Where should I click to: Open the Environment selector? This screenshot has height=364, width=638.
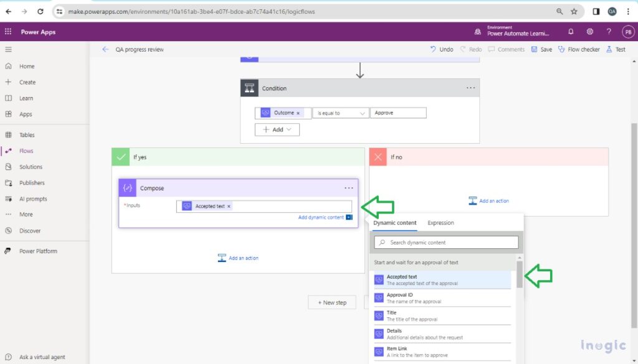(517, 32)
